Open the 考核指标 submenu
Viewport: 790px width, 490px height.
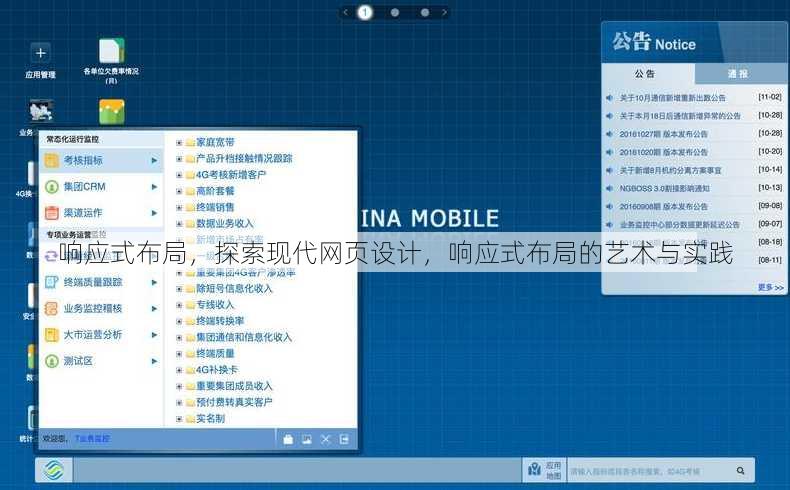tap(101, 160)
